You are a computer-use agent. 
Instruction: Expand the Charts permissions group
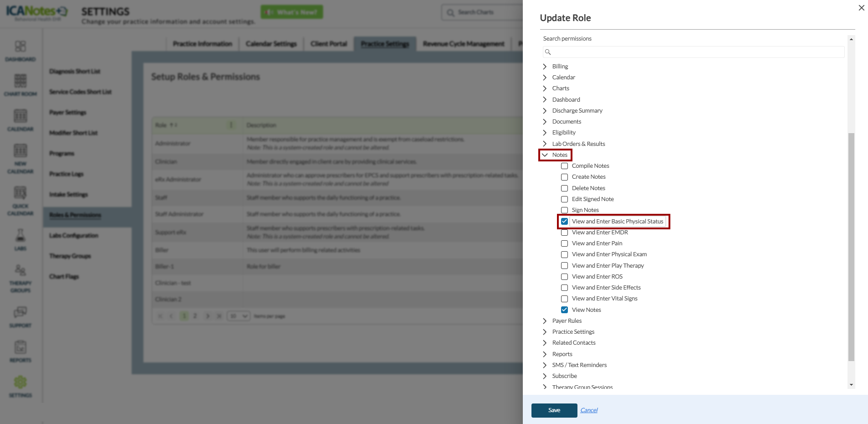pyautogui.click(x=545, y=88)
